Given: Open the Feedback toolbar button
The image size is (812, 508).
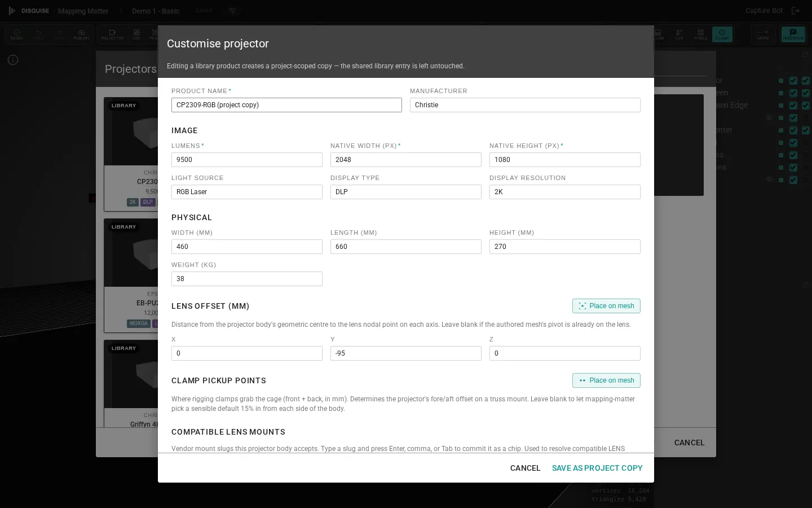Looking at the screenshot, I should click(793, 34).
